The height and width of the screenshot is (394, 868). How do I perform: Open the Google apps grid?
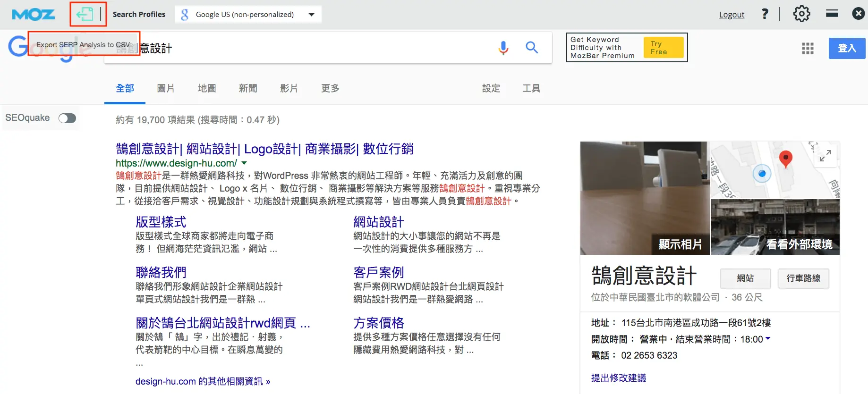pyautogui.click(x=808, y=48)
